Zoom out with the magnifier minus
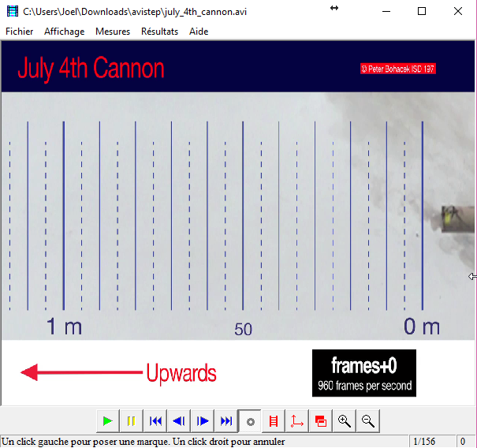This screenshot has height=448, width=477. tap(367, 421)
